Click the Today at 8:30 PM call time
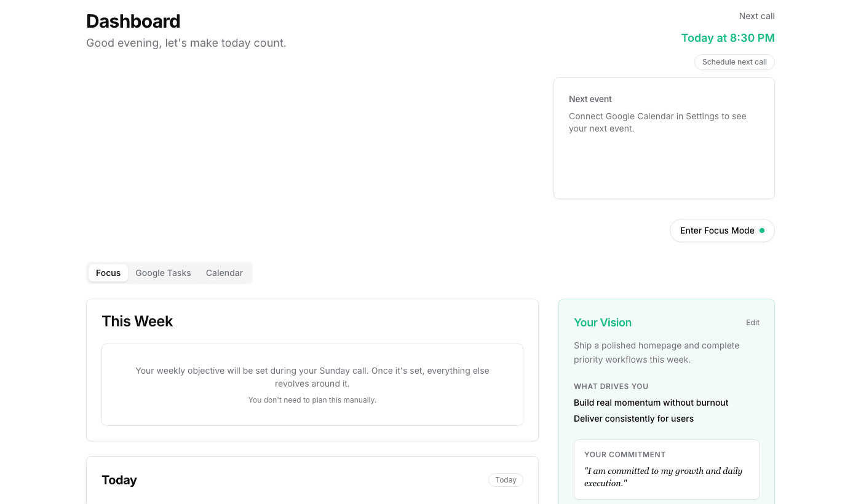861x504 pixels. (728, 37)
